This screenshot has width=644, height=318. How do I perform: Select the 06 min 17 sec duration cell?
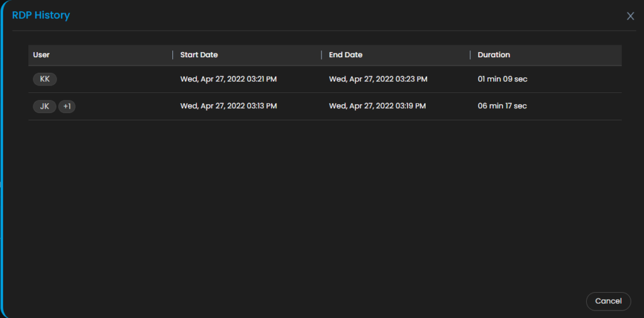click(502, 106)
